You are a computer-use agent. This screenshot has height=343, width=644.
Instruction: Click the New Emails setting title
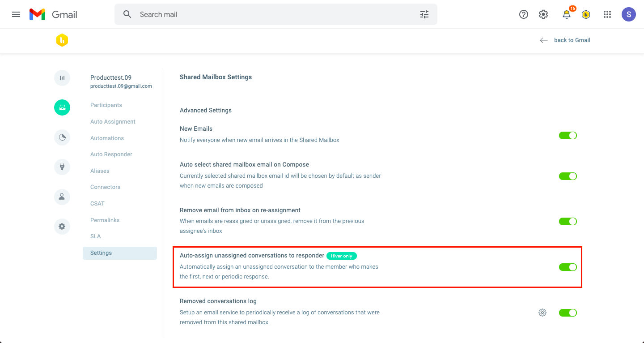[196, 129]
